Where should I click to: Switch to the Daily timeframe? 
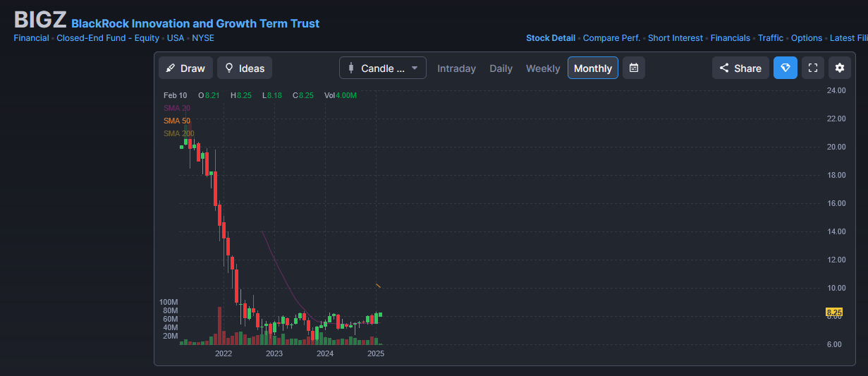pos(501,68)
